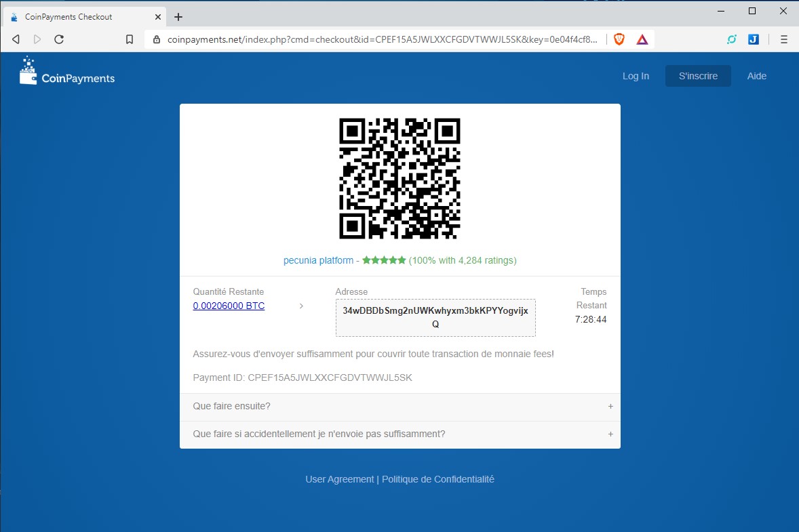Click the 'Adresse' label

coord(351,291)
